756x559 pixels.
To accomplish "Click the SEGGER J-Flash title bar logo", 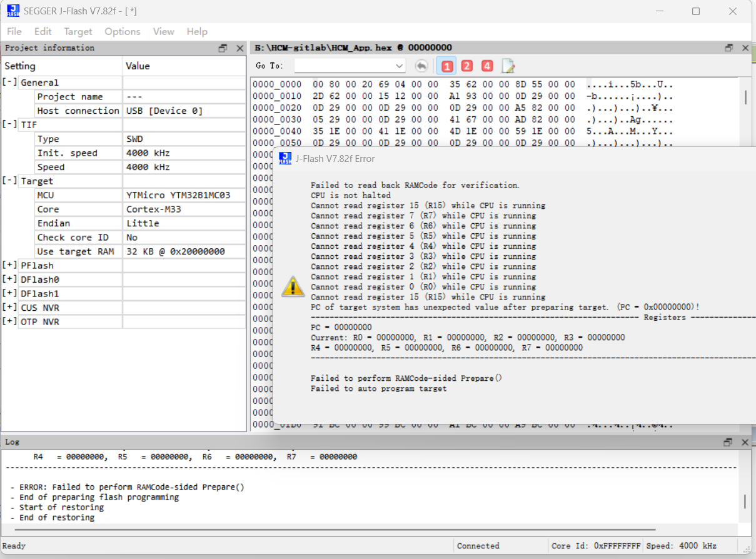I will tap(13, 11).
